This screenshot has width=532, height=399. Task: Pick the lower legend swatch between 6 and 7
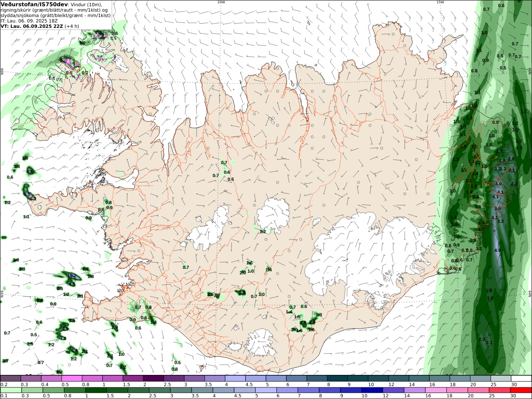click(x=286, y=390)
